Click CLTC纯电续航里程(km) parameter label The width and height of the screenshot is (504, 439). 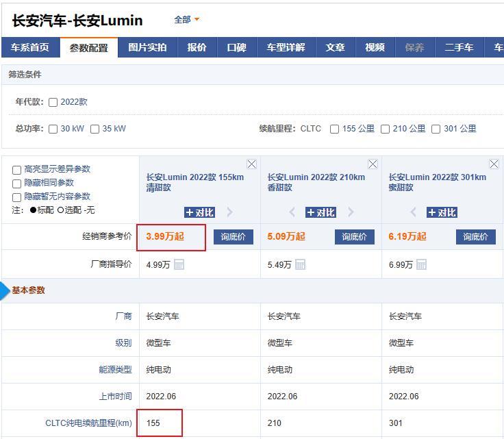pos(89,423)
